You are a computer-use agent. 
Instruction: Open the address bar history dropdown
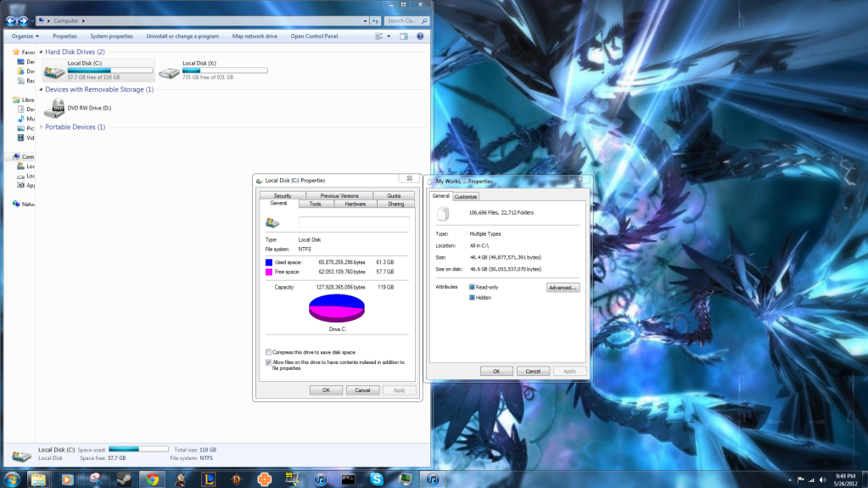[x=365, y=21]
